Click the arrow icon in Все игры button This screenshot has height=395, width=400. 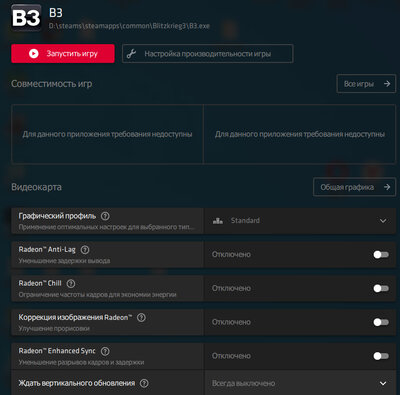tap(387, 84)
